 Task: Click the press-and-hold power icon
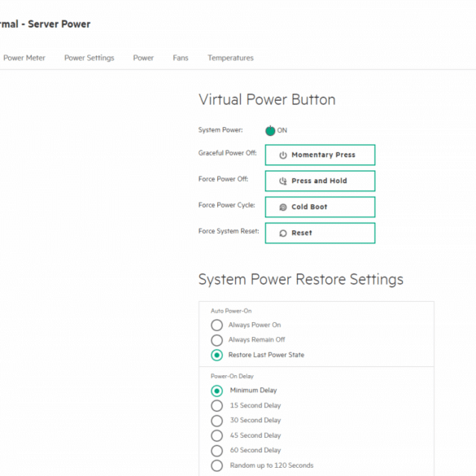tap(282, 181)
